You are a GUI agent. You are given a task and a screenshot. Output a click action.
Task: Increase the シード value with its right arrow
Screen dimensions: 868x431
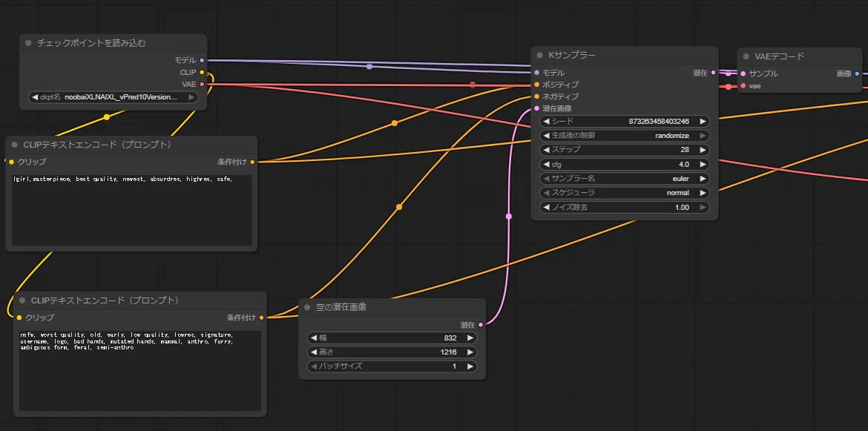[x=703, y=121]
